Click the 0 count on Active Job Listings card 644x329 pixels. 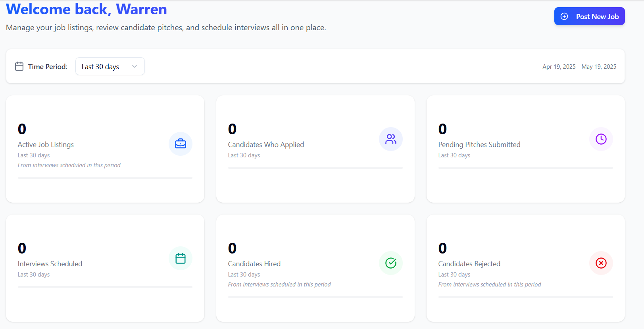pyautogui.click(x=22, y=129)
